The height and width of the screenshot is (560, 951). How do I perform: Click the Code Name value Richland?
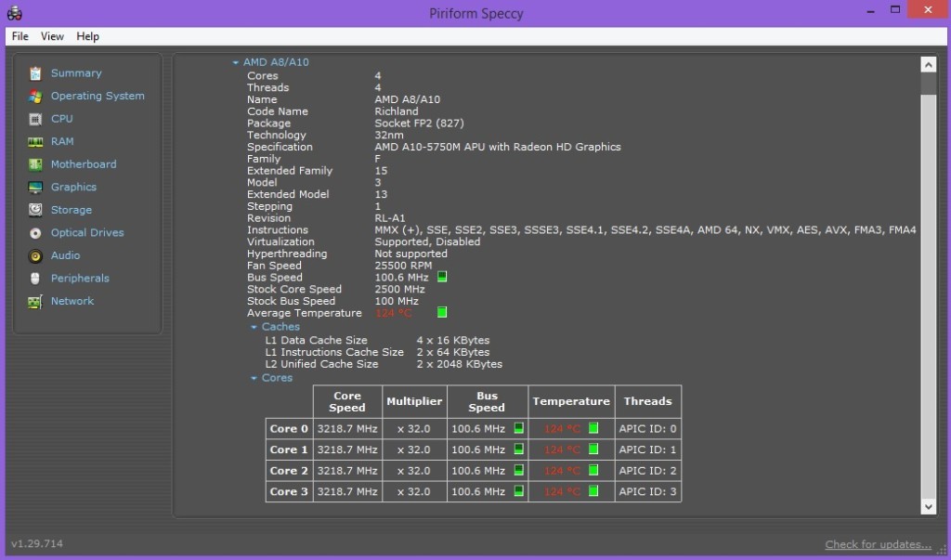coord(396,111)
